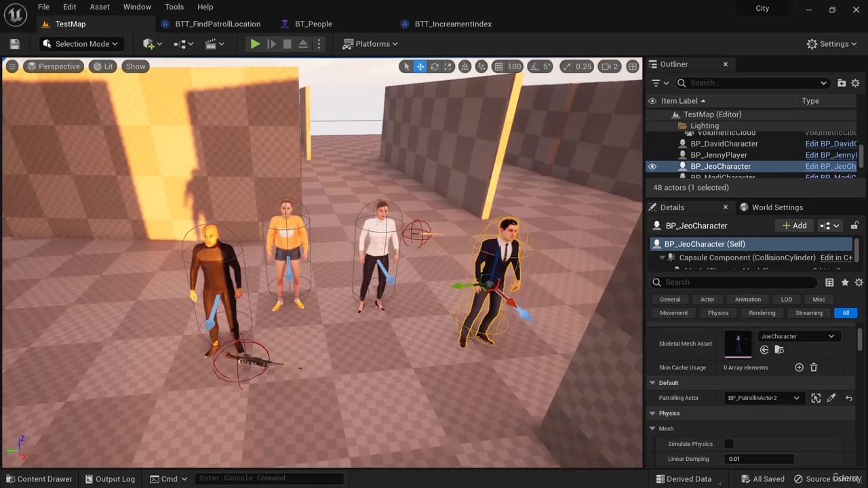Screen dimensions: 868x488
Task: Change the Lit view mode
Action: coord(103,66)
